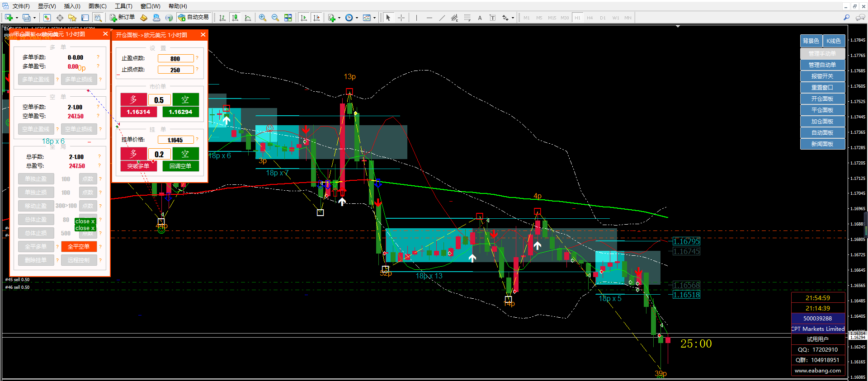Switch timeframe to H1

(x=577, y=18)
